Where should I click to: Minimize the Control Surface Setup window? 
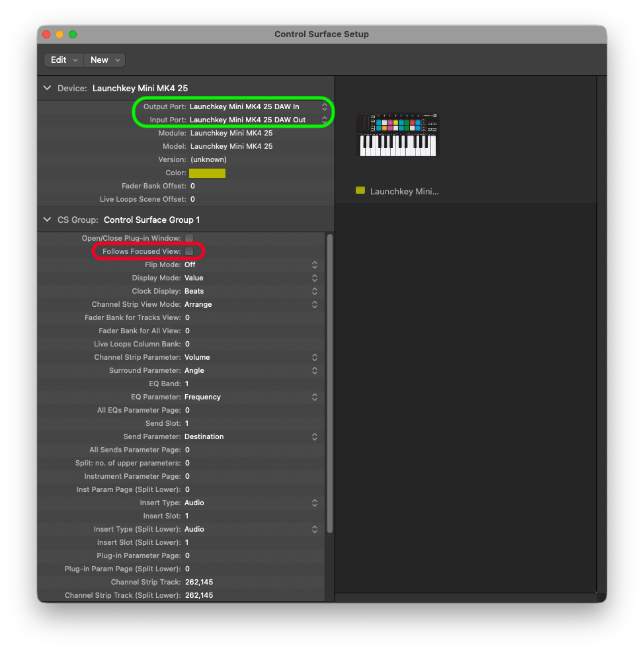[60, 34]
